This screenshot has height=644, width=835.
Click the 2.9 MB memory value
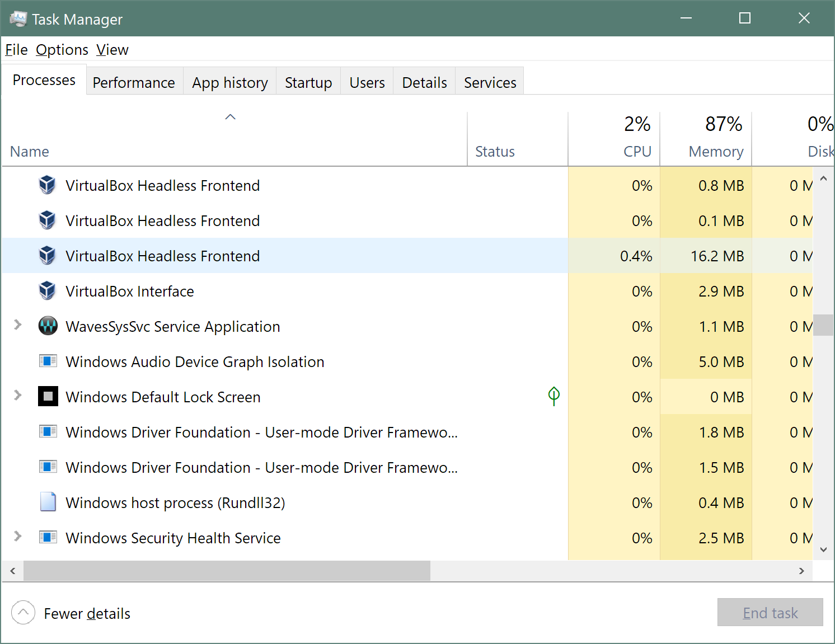[x=721, y=291]
